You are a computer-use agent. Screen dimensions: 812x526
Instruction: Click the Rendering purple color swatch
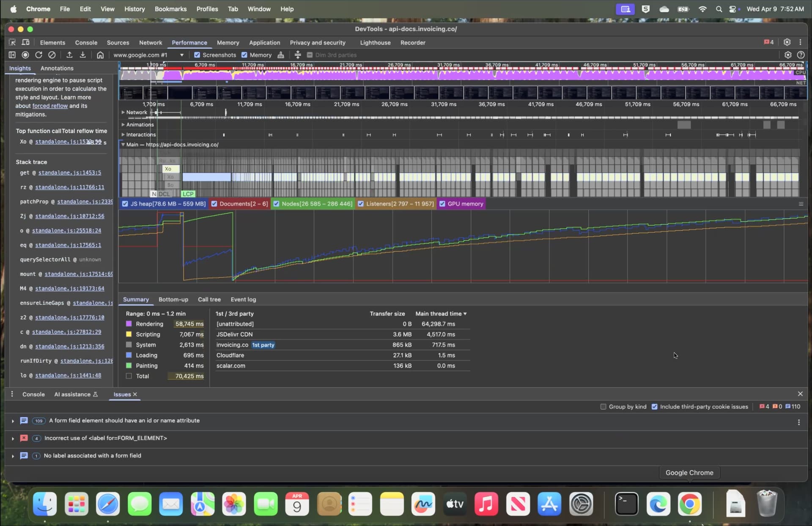coord(129,324)
